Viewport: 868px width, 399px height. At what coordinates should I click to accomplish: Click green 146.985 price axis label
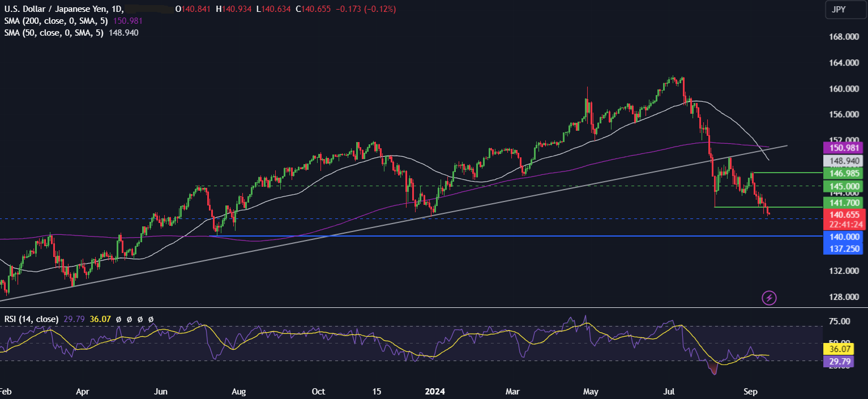click(844, 173)
